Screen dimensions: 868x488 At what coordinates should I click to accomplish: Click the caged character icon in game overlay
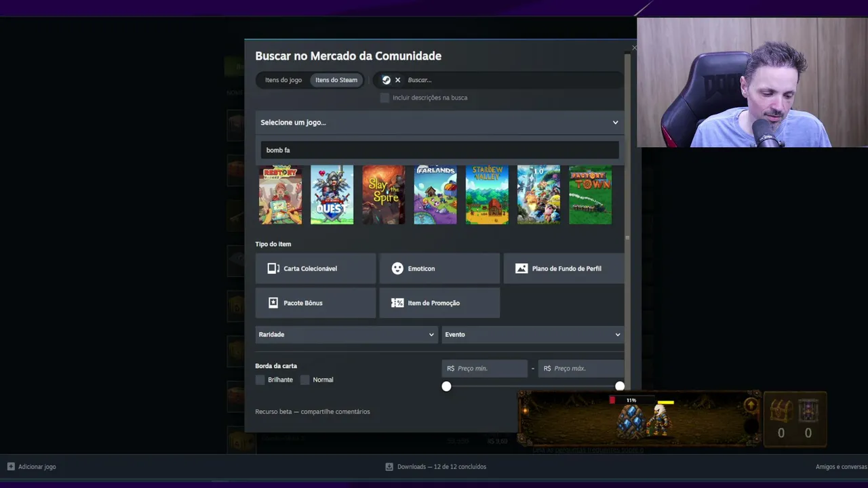tap(808, 411)
